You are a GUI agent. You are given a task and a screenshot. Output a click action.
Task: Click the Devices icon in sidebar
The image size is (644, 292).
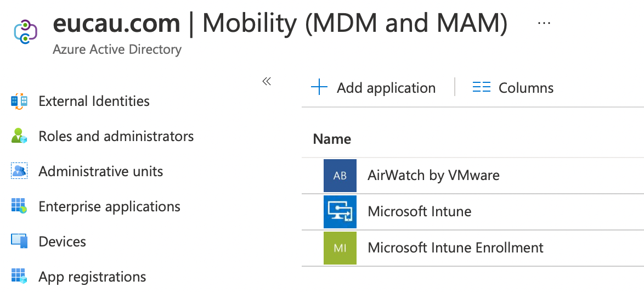tap(19, 242)
